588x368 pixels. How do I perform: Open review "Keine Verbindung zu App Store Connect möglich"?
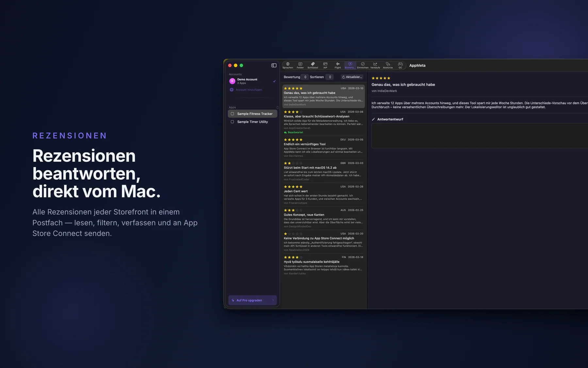coord(323,242)
